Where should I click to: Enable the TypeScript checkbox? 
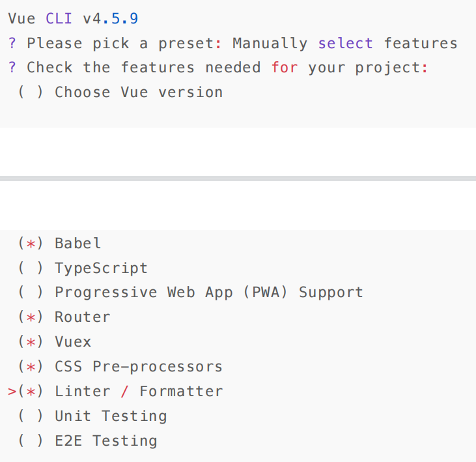click(31, 268)
